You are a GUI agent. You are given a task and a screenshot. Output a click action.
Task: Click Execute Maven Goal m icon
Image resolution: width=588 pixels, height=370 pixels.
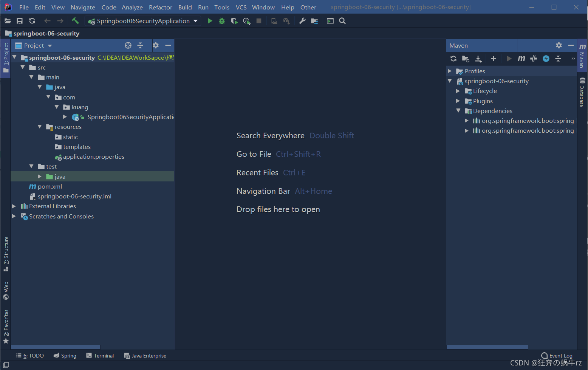point(521,59)
